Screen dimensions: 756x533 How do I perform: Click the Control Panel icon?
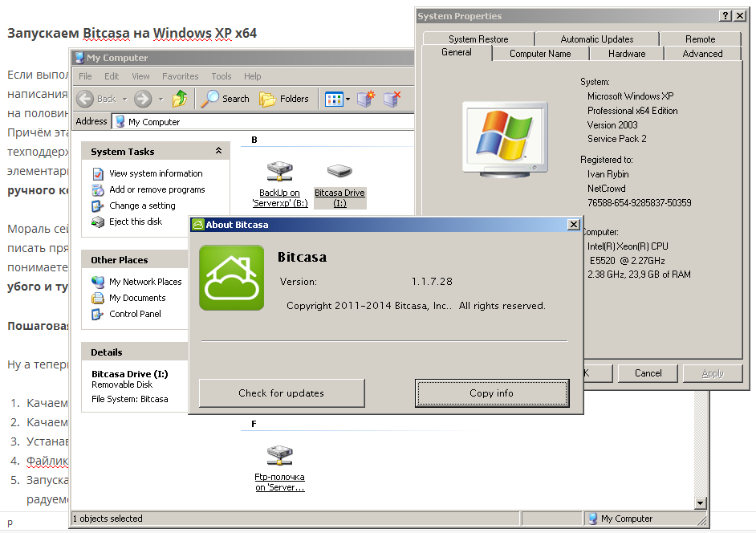[98, 314]
